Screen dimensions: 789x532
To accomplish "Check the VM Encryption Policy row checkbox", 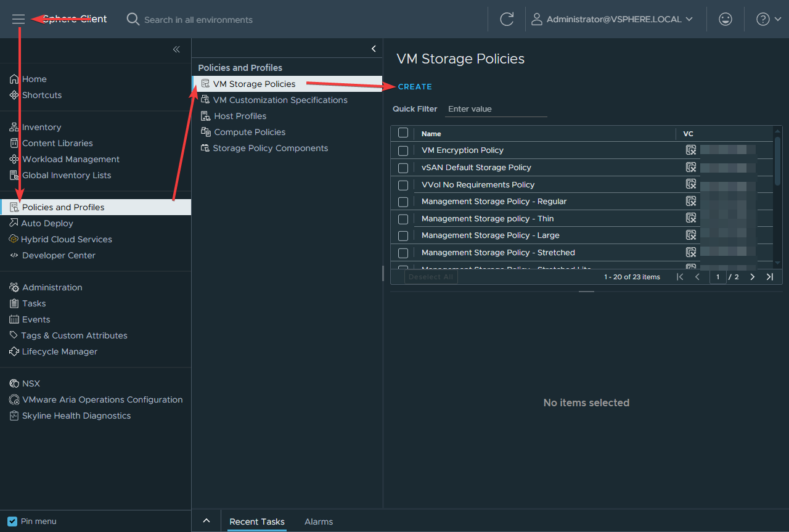I will 403,150.
